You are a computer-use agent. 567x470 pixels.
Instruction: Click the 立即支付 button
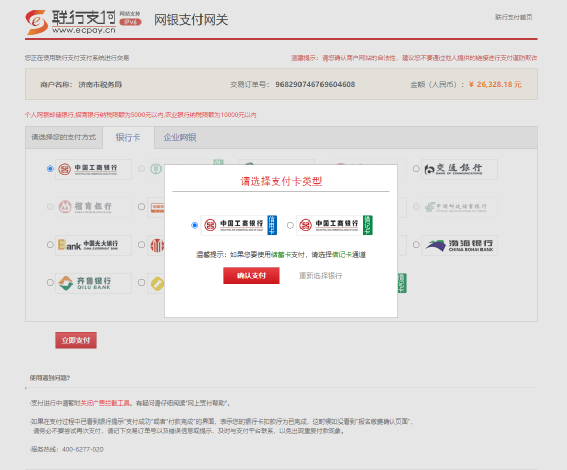[x=76, y=340]
